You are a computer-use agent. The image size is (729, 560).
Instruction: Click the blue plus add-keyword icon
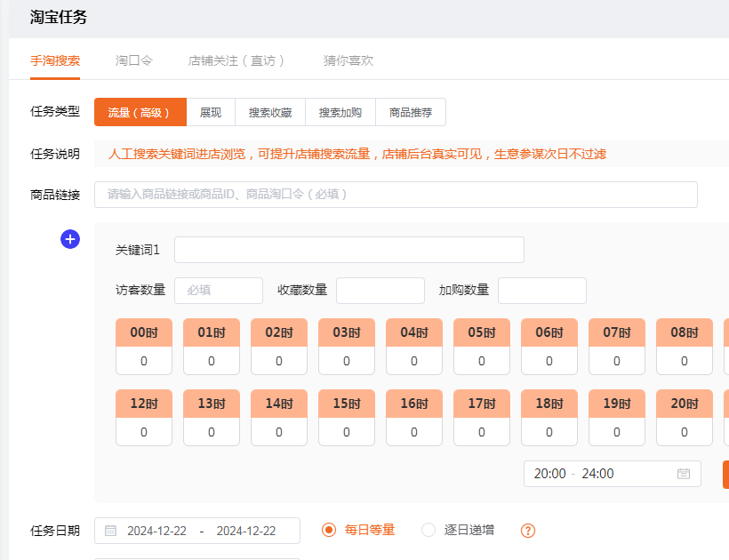(70, 239)
